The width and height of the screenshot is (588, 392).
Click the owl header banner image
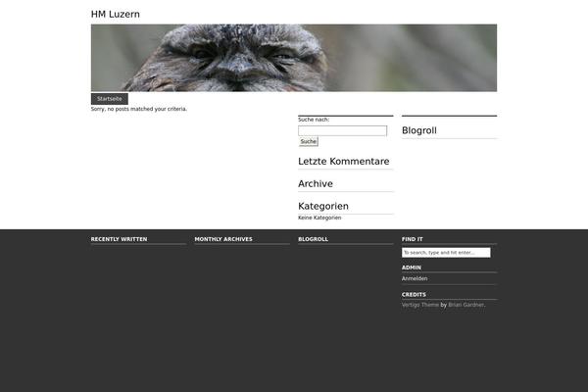click(294, 58)
